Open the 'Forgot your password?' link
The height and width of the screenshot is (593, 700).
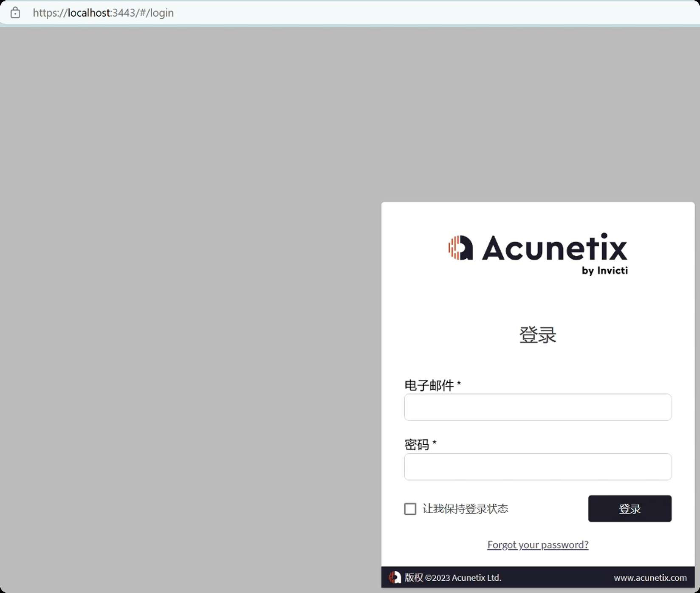538,544
